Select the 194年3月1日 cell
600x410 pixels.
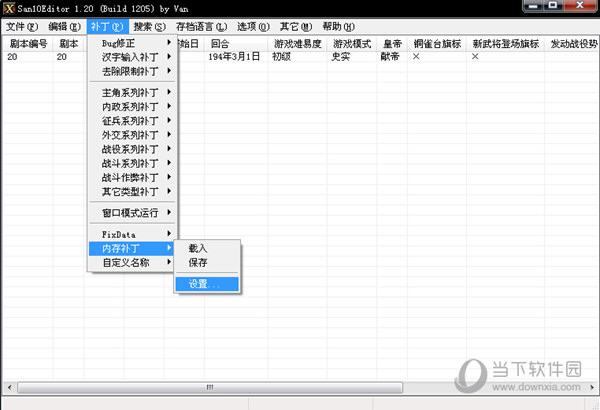click(234, 57)
